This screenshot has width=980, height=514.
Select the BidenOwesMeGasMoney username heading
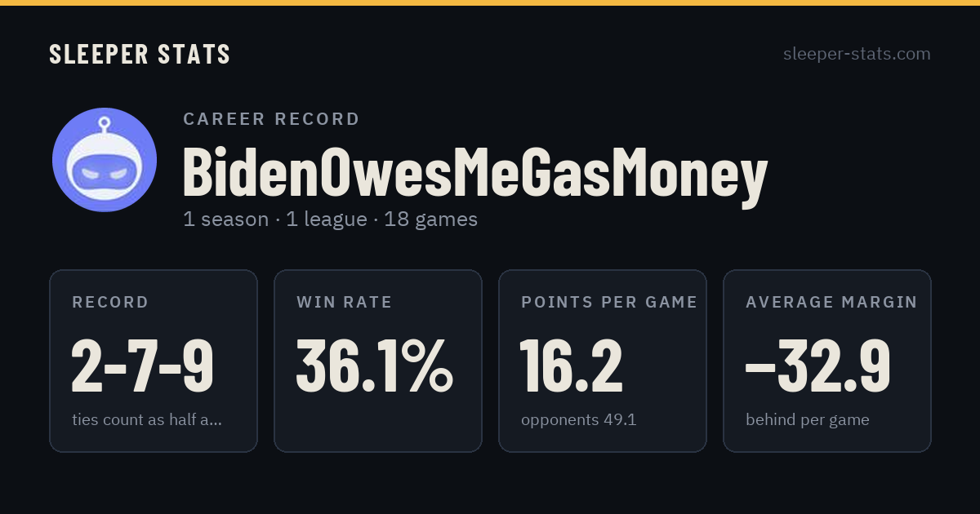(x=475, y=174)
